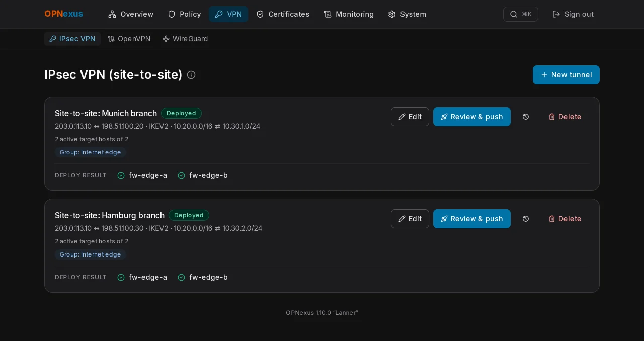Image resolution: width=644 pixels, height=341 pixels.
Task: Open info icon beside IPsec VPN heading
Action: click(191, 75)
